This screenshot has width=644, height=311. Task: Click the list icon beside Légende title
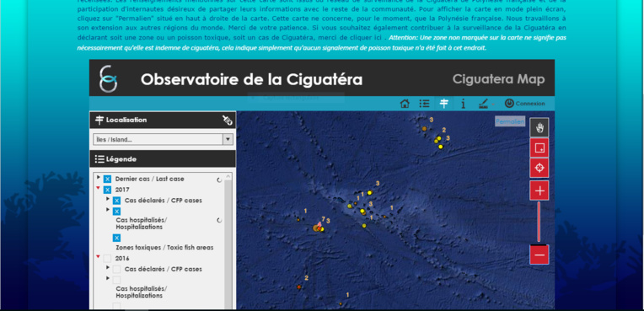pyautogui.click(x=99, y=159)
